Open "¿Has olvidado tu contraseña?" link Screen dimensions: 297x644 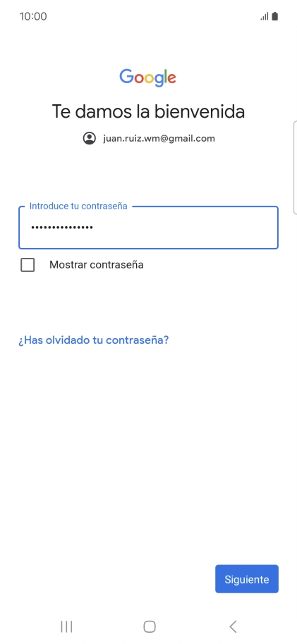[x=93, y=340]
